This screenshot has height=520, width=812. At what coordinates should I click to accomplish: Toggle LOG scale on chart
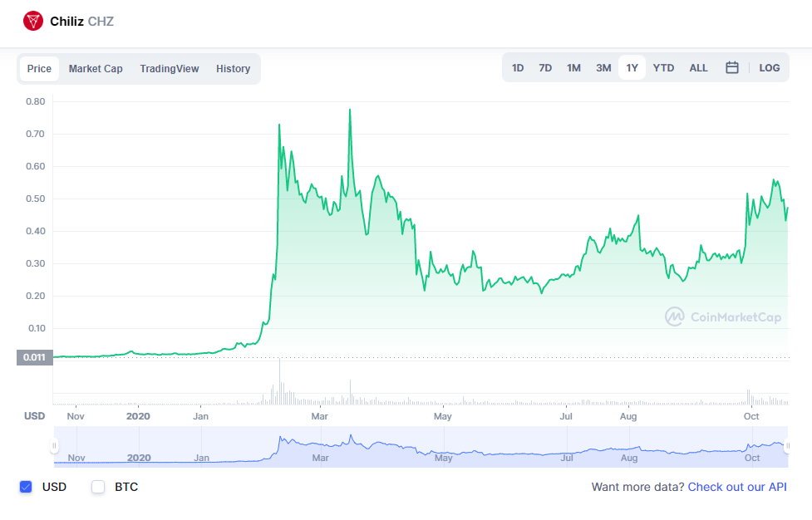[x=770, y=68]
